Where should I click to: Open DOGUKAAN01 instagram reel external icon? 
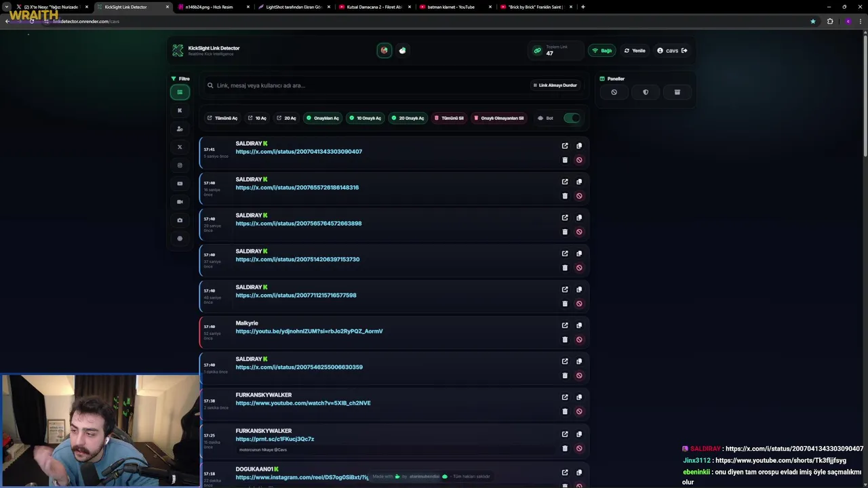[x=565, y=472]
